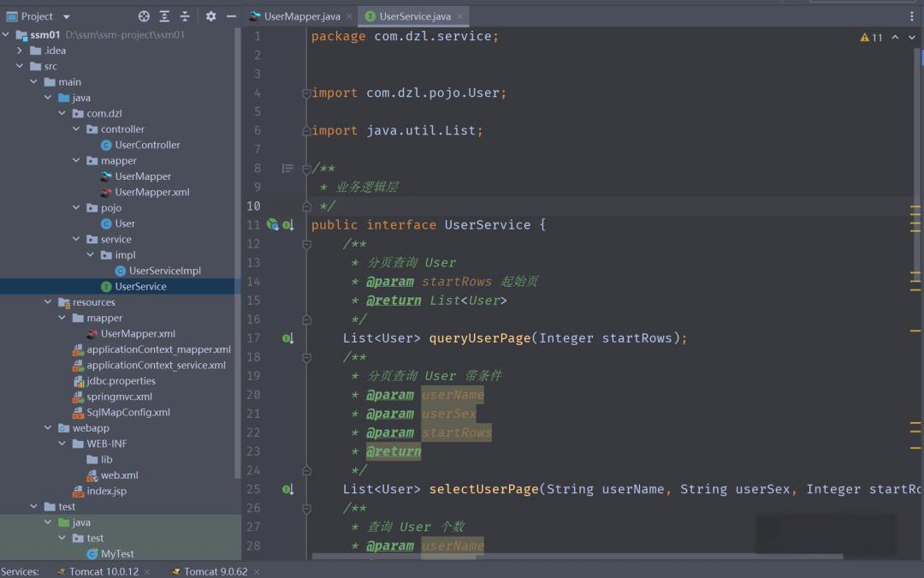Select UserServiceImpl class in tree
Screen dimensions: 924x578
pos(165,271)
